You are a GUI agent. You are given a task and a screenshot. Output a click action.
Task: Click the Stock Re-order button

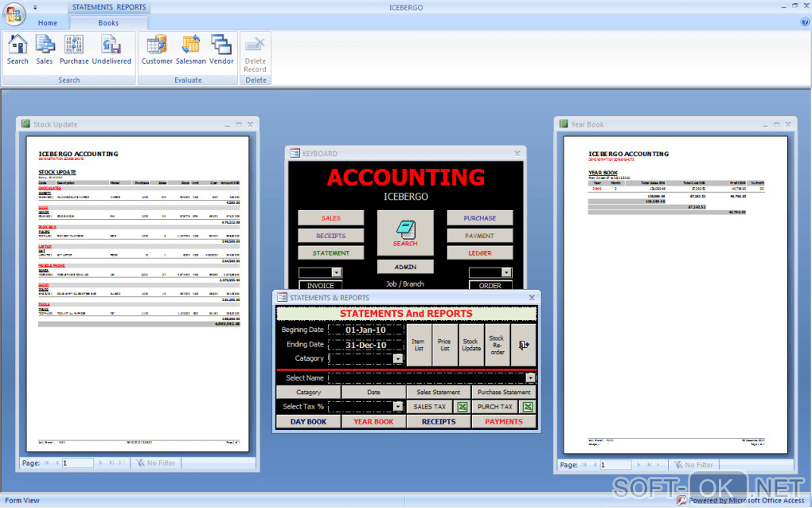(497, 345)
